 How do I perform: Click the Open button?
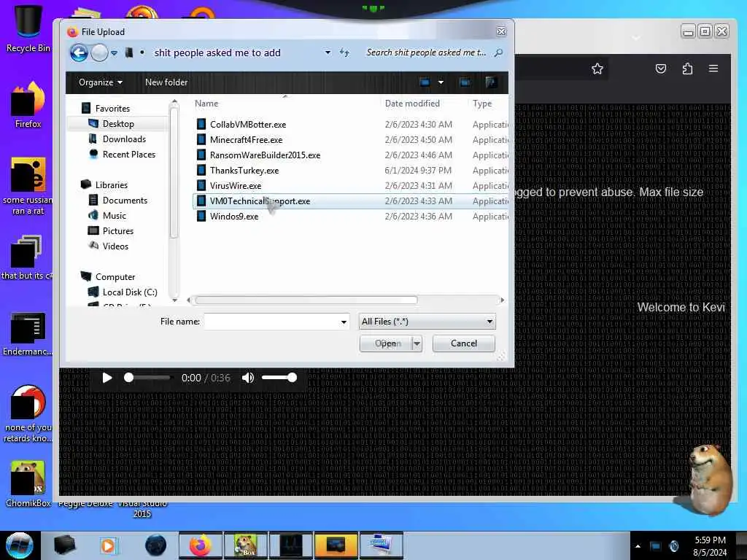385,343
